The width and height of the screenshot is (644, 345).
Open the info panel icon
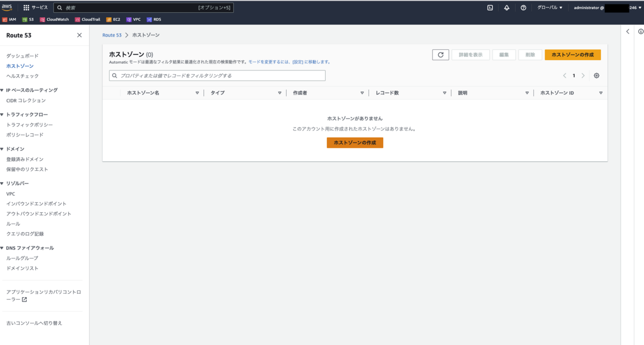[x=641, y=32]
